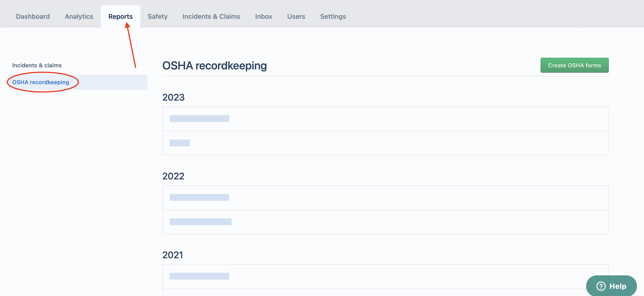Click the question mark icon in Help button
This screenshot has width=644, height=296.
point(601,286)
